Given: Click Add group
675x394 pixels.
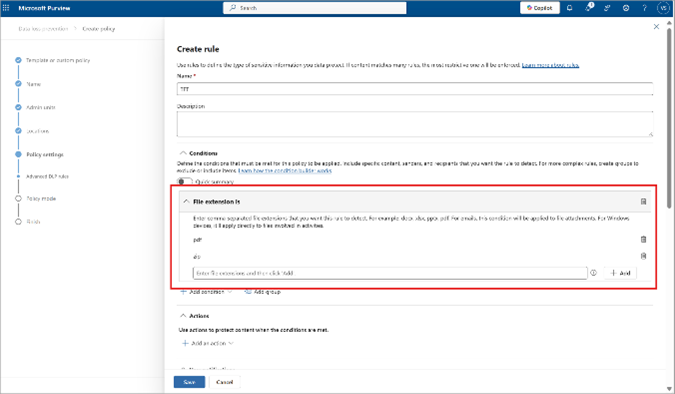Looking at the screenshot, I should pos(263,292).
